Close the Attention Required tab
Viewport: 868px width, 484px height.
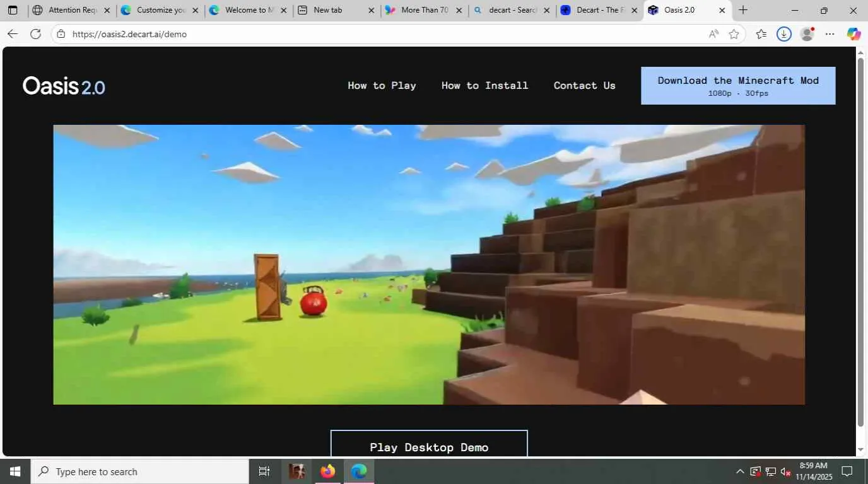click(x=107, y=10)
